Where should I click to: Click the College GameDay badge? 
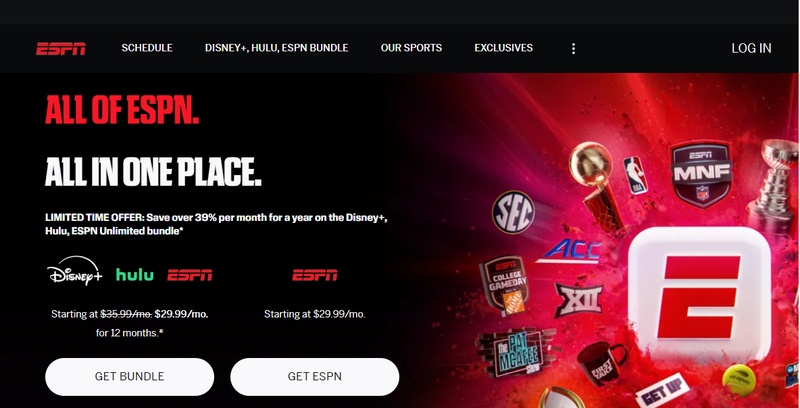coord(504,285)
